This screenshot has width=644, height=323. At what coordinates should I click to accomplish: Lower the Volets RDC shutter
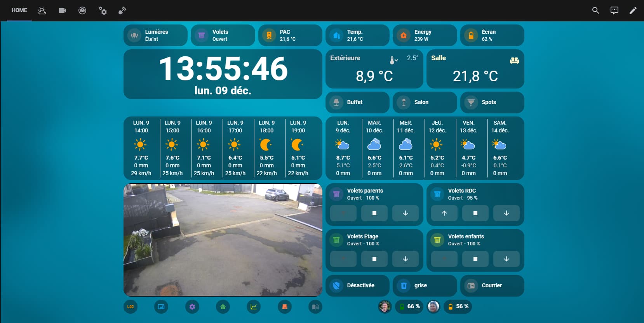point(506,213)
